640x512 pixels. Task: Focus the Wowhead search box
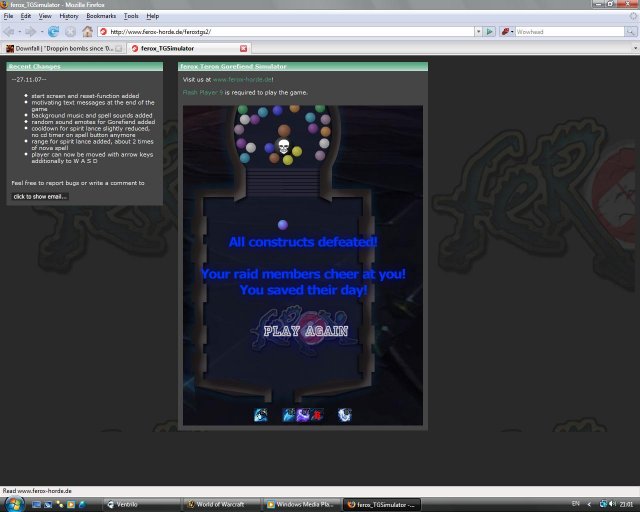point(569,31)
